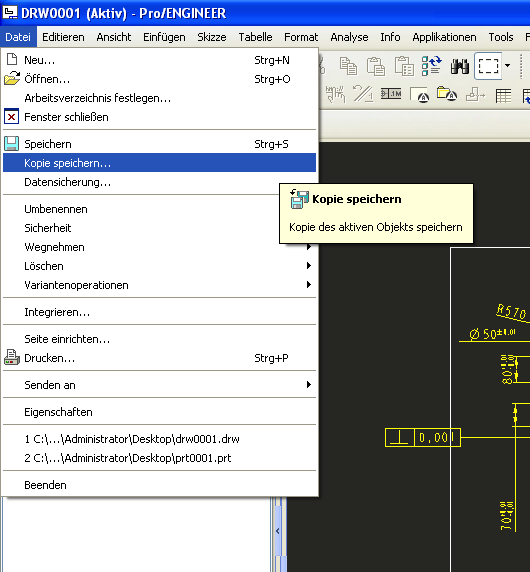Click Beenden to exit
This screenshot has height=572, width=530.
[159, 485]
